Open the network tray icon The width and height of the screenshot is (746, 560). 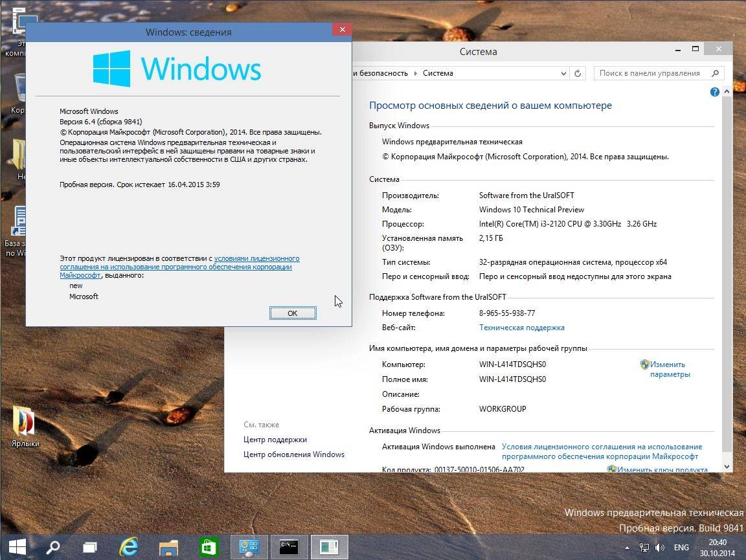pyautogui.click(x=644, y=548)
